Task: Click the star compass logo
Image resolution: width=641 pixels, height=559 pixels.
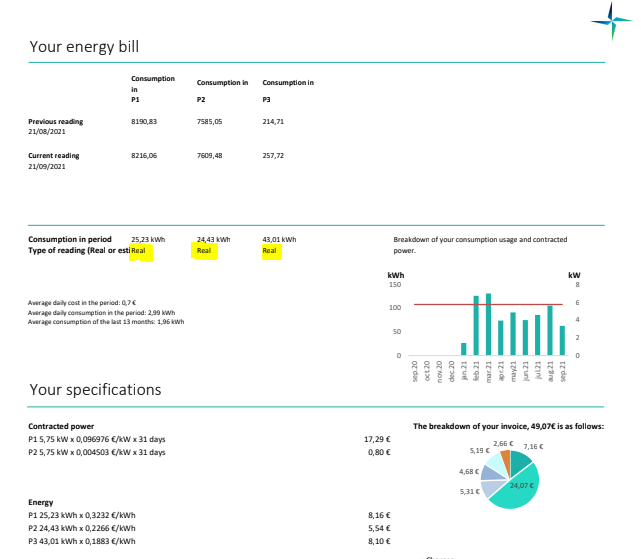Action: click(x=611, y=21)
